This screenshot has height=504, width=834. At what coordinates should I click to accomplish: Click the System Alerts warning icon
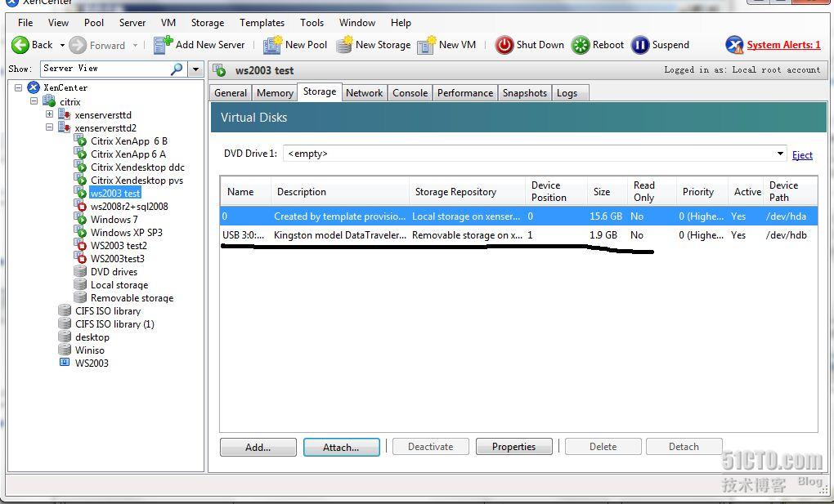[734, 45]
